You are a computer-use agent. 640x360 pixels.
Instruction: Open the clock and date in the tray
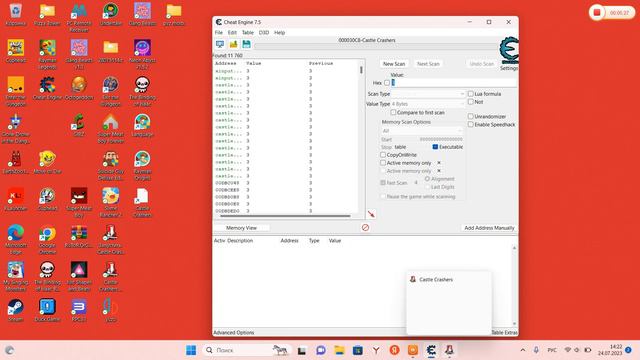610,350
